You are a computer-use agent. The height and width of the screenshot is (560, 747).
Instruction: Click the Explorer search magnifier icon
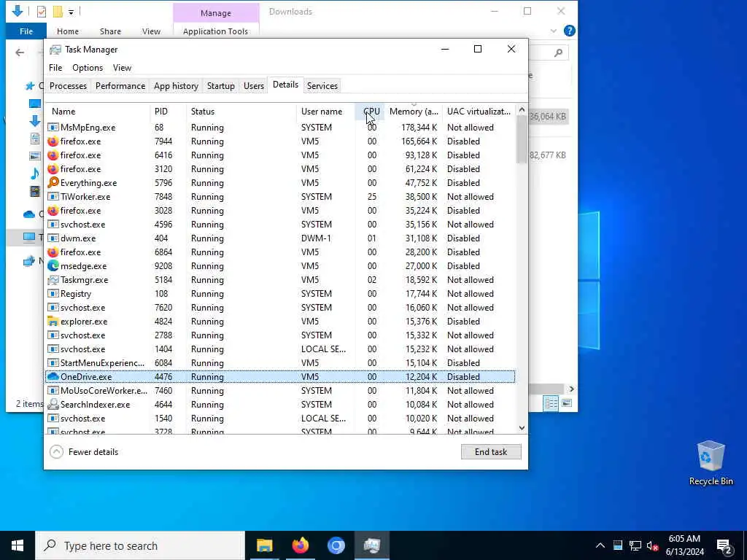[558, 52]
